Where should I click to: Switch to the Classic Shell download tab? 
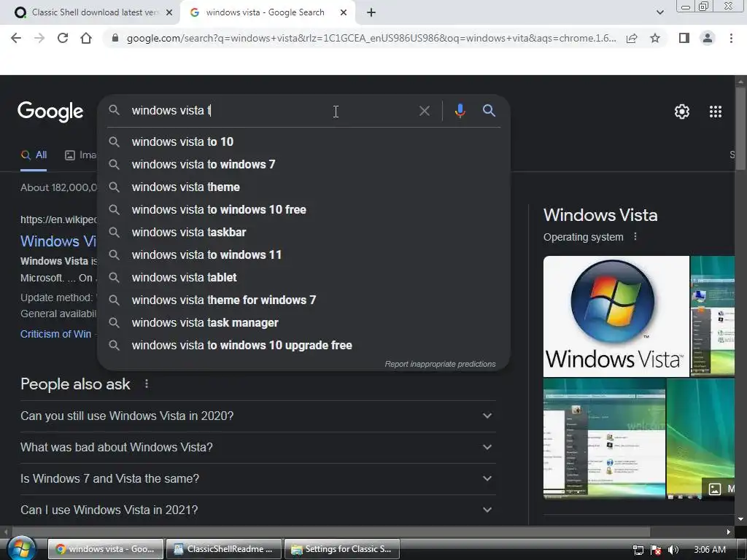(x=93, y=13)
